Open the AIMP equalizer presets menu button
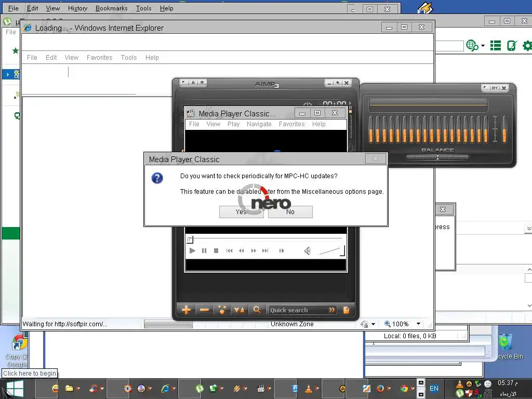 (486, 88)
